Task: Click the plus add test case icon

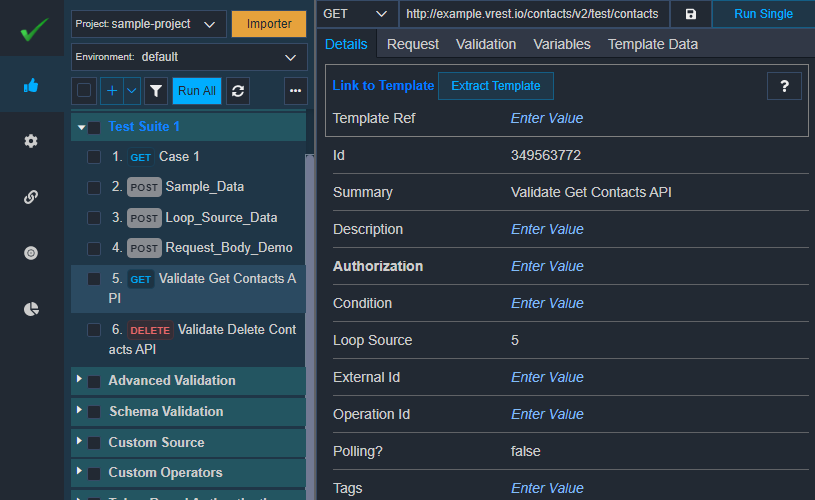Action: tap(112, 91)
